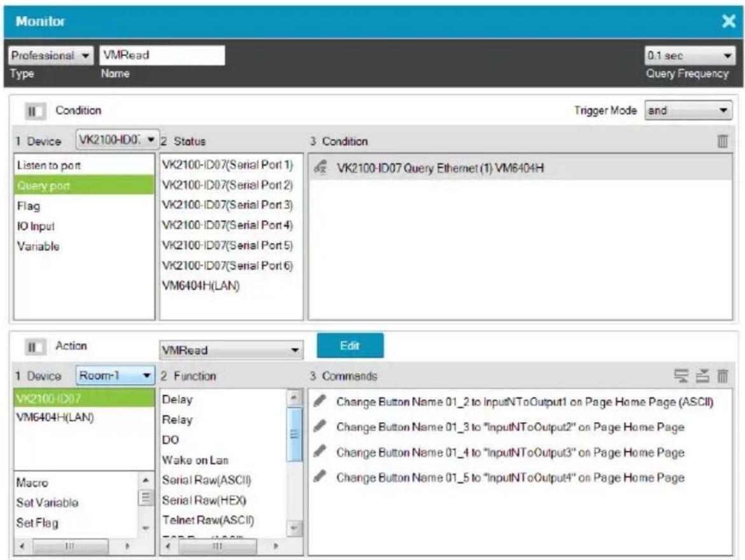
Task: Click Macro list vertical scroll thumb
Action: pos(146,498)
